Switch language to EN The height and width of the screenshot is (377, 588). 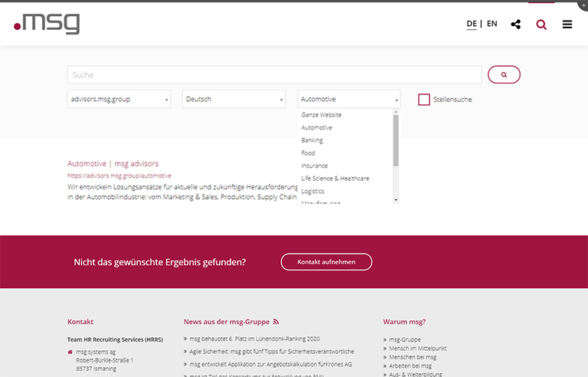click(492, 24)
